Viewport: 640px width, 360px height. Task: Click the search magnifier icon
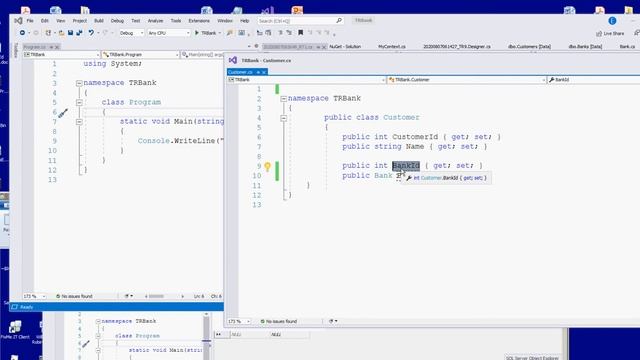click(x=339, y=20)
